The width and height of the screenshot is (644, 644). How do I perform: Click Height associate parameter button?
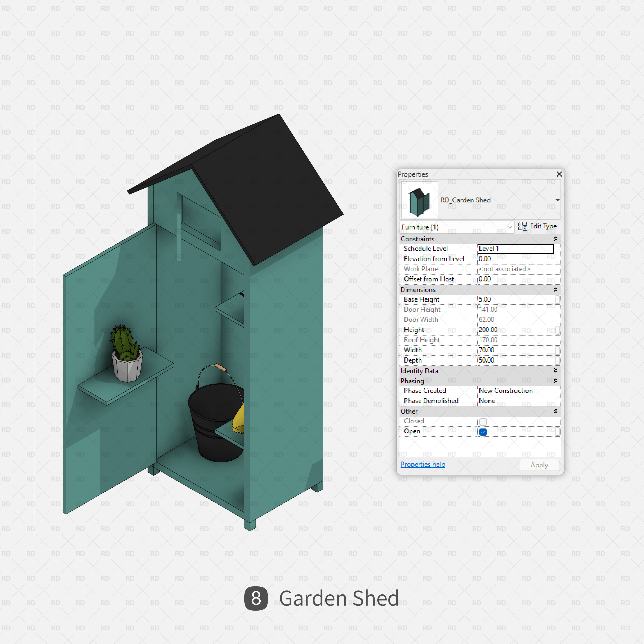tap(557, 330)
